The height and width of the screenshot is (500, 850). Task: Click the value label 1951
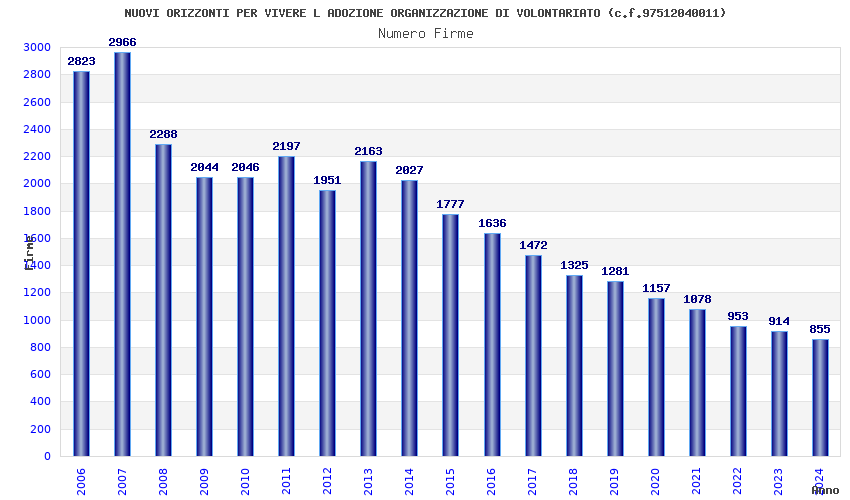tap(327, 180)
